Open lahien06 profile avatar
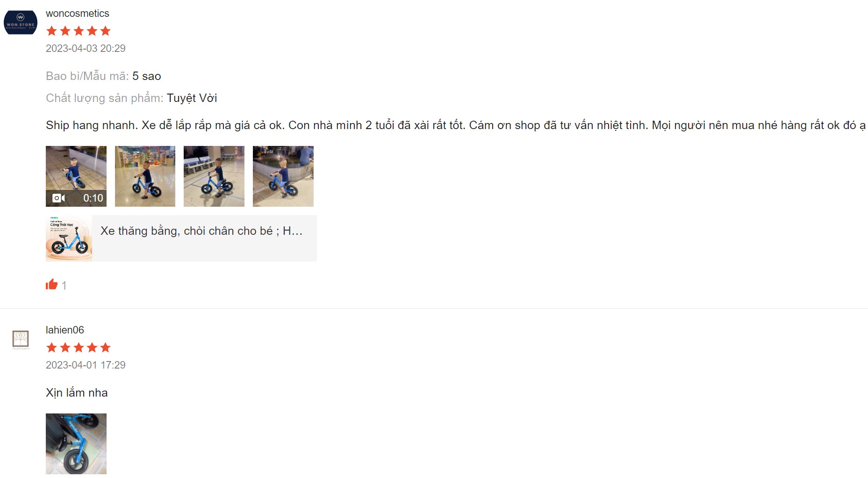 (x=21, y=340)
